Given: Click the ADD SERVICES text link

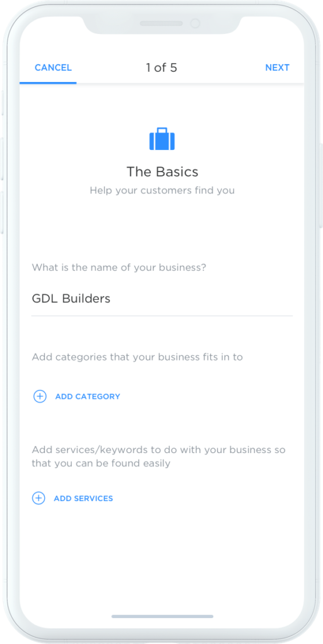Looking at the screenshot, I should point(83,498).
